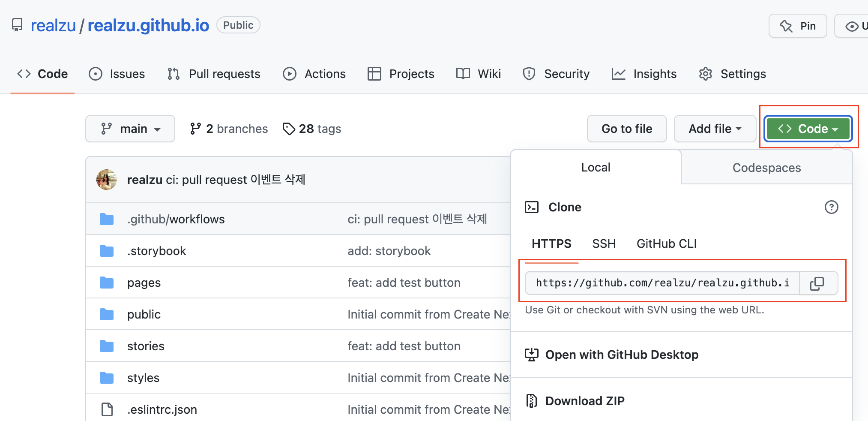Open Initial commit message for public folder
The width and height of the screenshot is (868, 421).
tap(429, 314)
